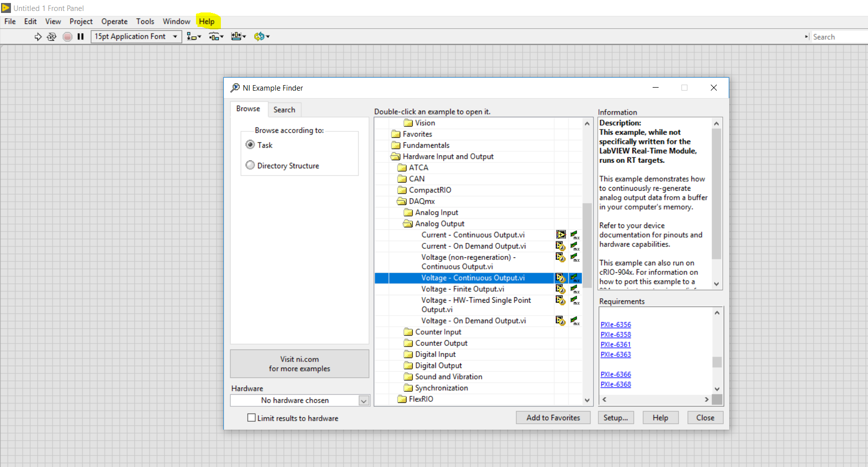Click the Abort Execution stop icon

(68, 36)
